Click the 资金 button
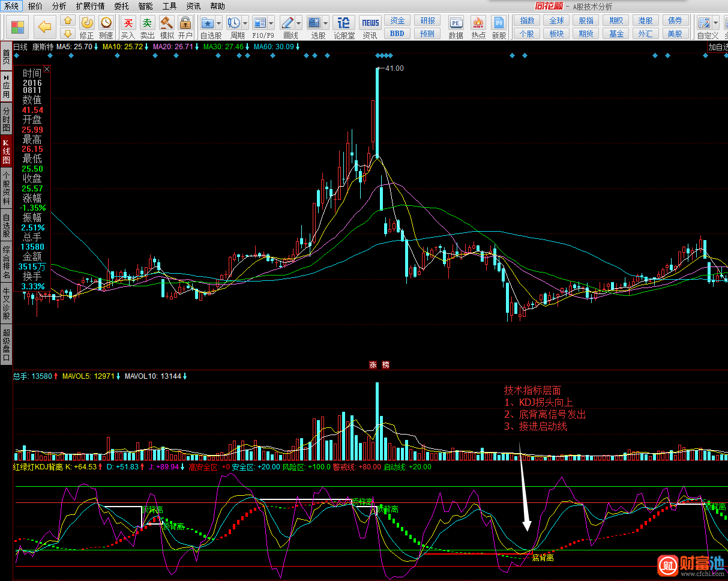This screenshot has height=581, width=728. pos(397,20)
